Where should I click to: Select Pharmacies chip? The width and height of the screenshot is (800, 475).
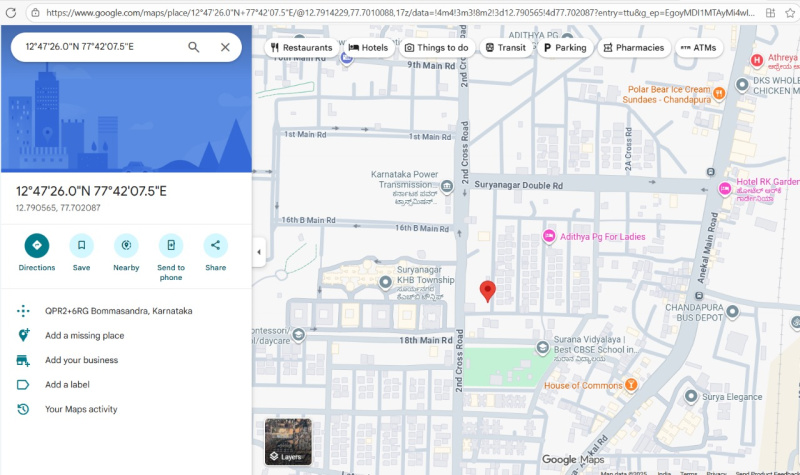click(634, 47)
